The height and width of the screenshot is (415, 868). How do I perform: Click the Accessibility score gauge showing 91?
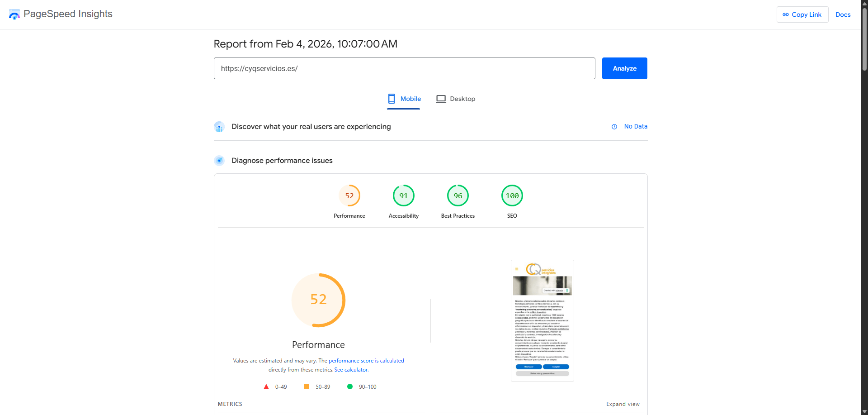(x=404, y=196)
